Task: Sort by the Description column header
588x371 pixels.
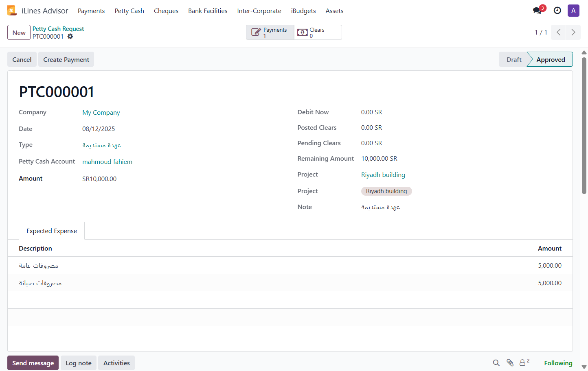Action: 35,249
